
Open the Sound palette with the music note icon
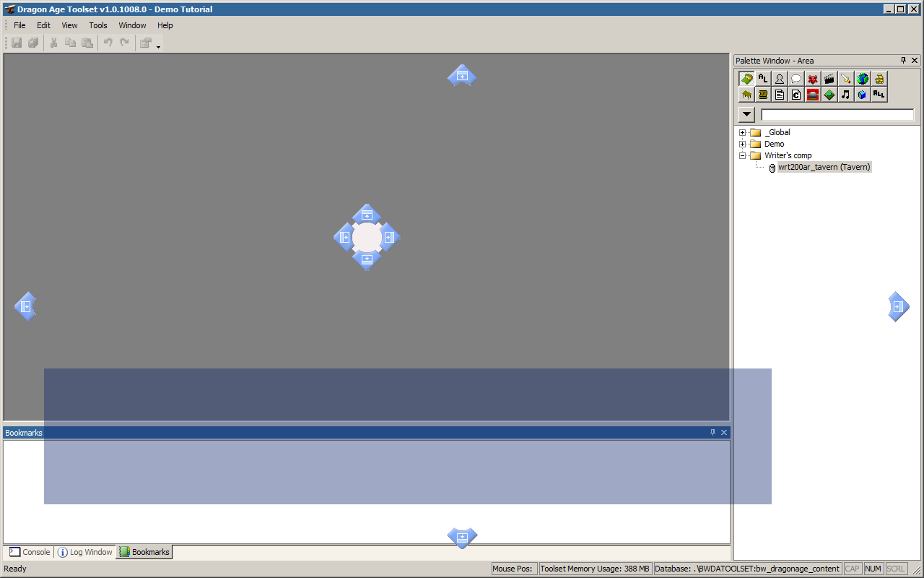coord(846,95)
